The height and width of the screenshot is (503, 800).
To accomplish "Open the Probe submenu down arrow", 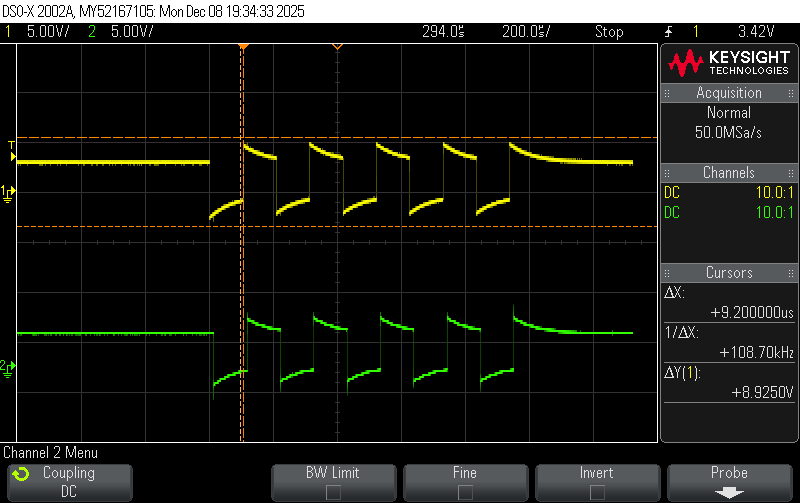I will (729, 492).
